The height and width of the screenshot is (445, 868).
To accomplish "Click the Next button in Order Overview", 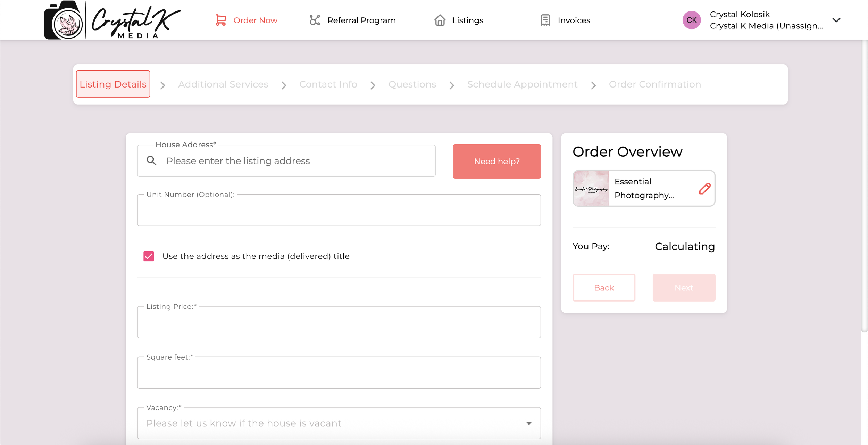I will [x=683, y=288].
